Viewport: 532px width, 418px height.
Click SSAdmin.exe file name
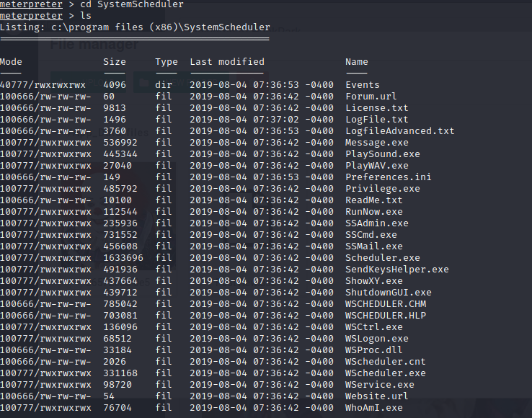tap(376, 223)
